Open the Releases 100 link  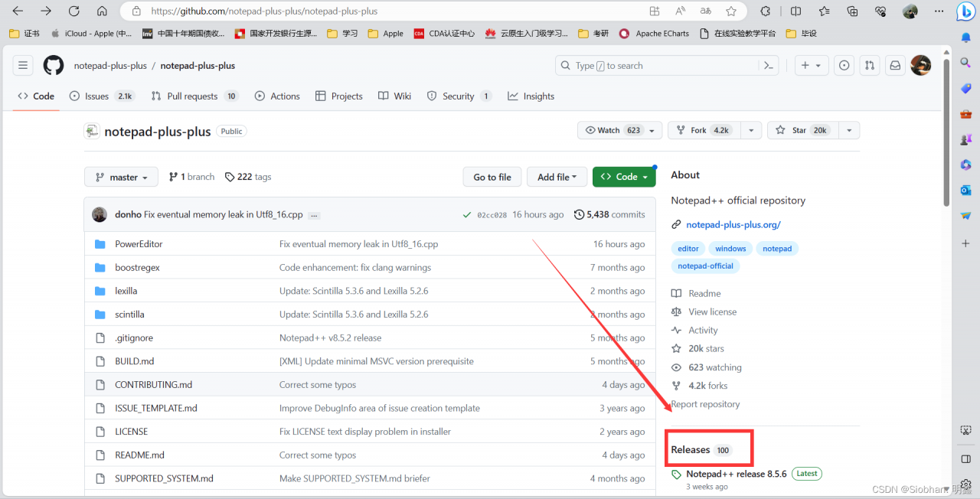701,450
